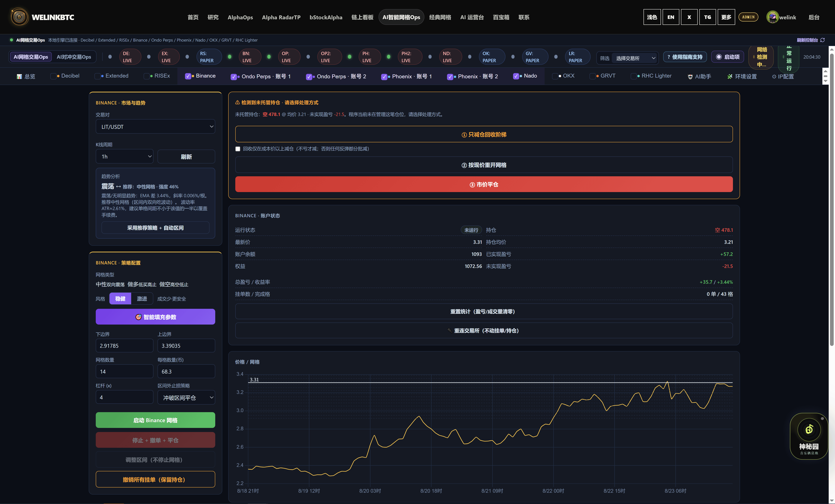Open the 神秘园 music widget icon
The height and width of the screenshot is (504, 835).
click(809, 429)
